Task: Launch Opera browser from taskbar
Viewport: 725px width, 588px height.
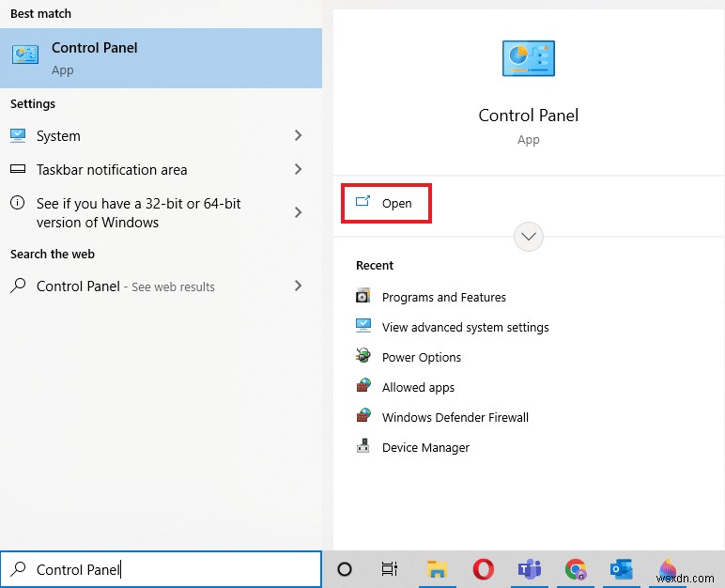Action: (x=484, y=569)
